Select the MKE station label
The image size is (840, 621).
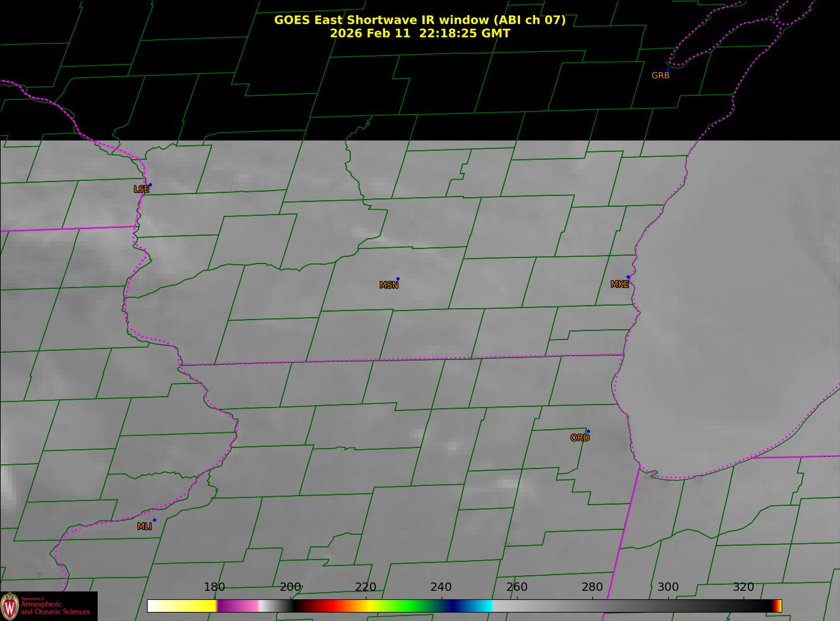[619, 285]
